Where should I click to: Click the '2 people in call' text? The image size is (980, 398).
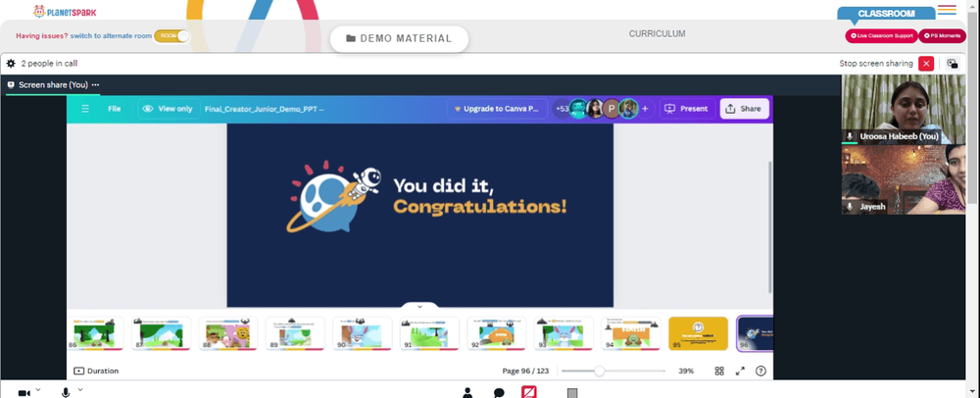coord(49,64)
